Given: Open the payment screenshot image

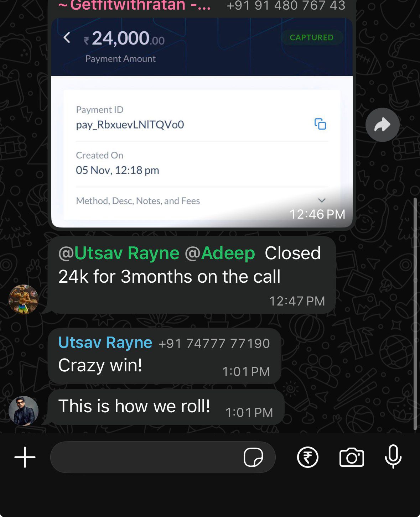Looking at the screenshot, I should point(202,123).
